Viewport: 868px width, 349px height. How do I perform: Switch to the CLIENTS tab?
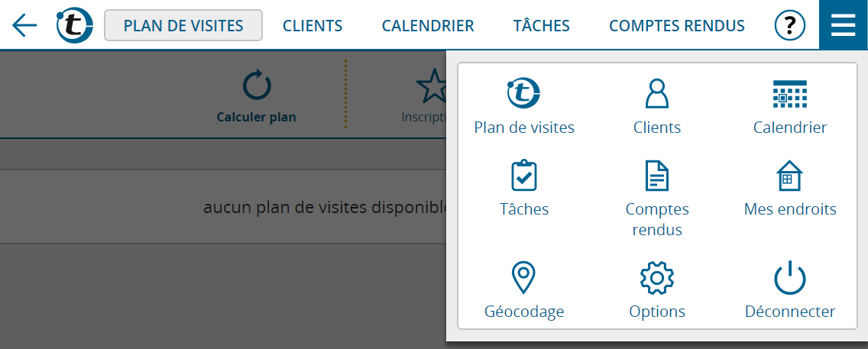tap(313, 25)
